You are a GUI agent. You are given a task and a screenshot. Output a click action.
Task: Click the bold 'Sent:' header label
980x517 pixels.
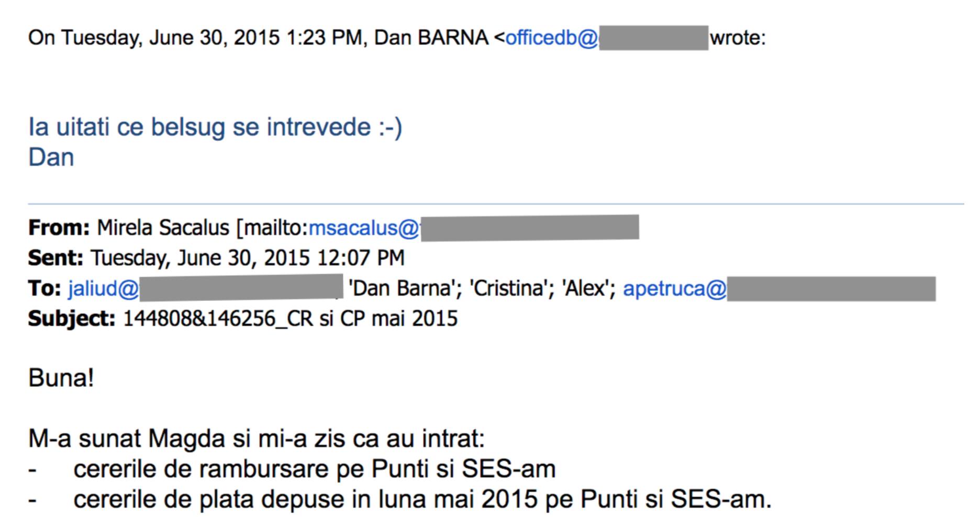55,258
